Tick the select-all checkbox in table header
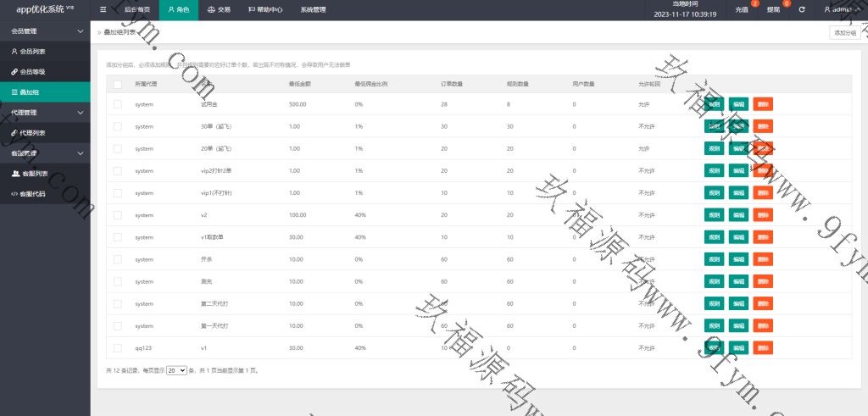The width and height of the screenshot is (868, 416). (117, 85)
